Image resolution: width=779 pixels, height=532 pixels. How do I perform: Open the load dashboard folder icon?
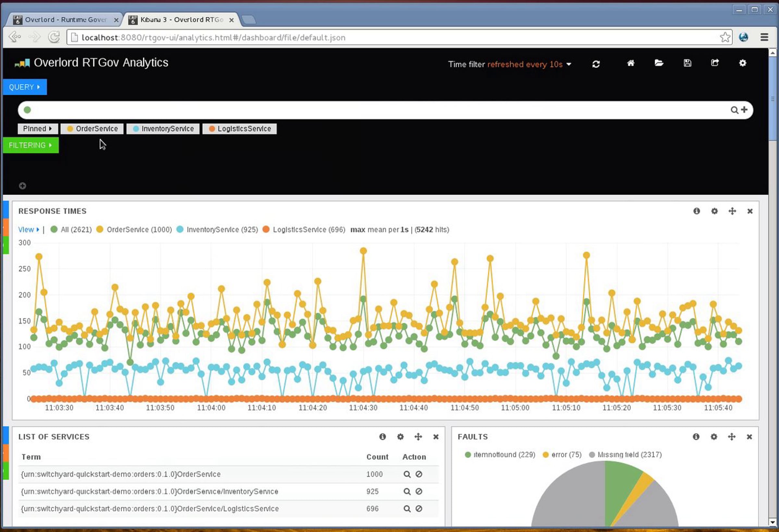click(659, 63)
